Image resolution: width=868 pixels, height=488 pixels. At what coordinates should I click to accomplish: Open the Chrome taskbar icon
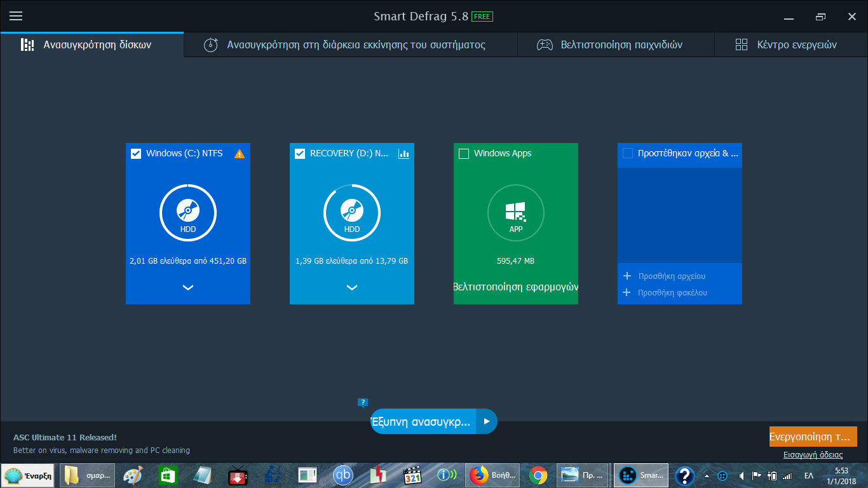click(538, 475)
